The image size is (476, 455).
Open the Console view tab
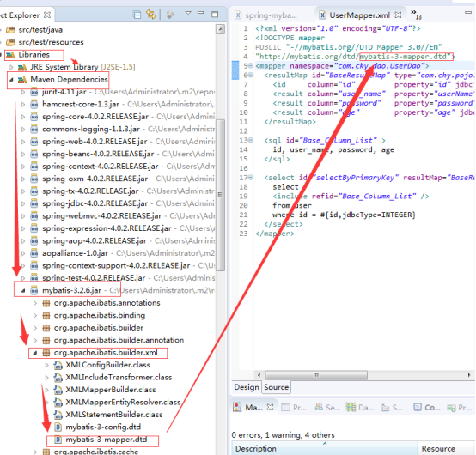[x=427, y=408]
